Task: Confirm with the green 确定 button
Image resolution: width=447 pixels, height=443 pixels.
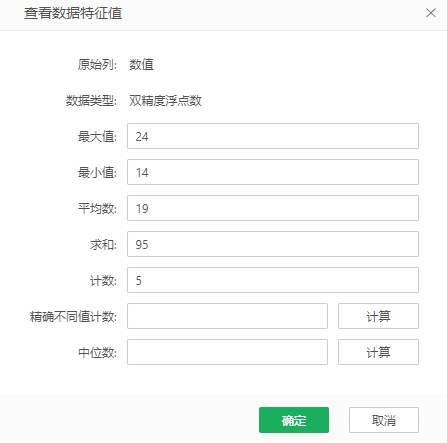Action: (x=294, y=420)
